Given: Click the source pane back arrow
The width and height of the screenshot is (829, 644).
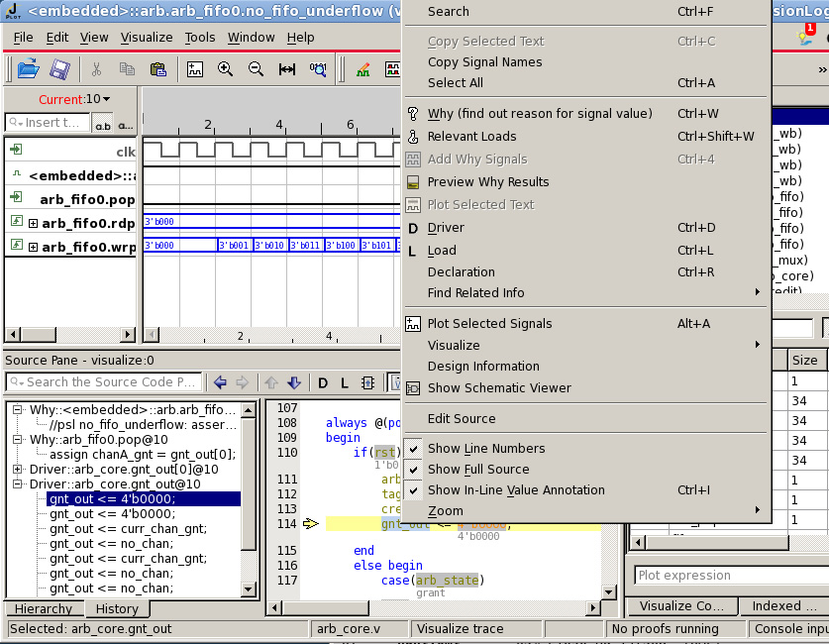Looking at the screenshot, I should pos(221,382).
